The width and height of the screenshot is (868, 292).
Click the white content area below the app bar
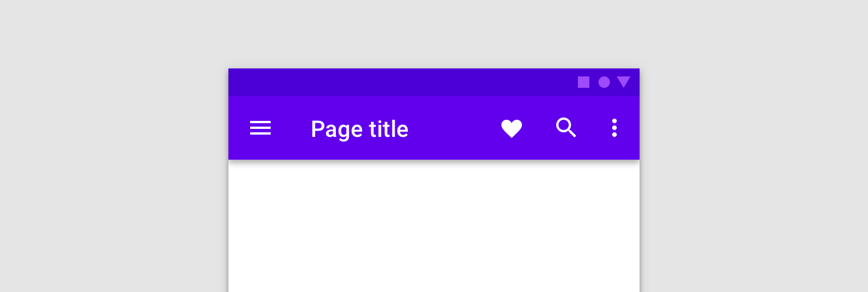click(434, 228)
